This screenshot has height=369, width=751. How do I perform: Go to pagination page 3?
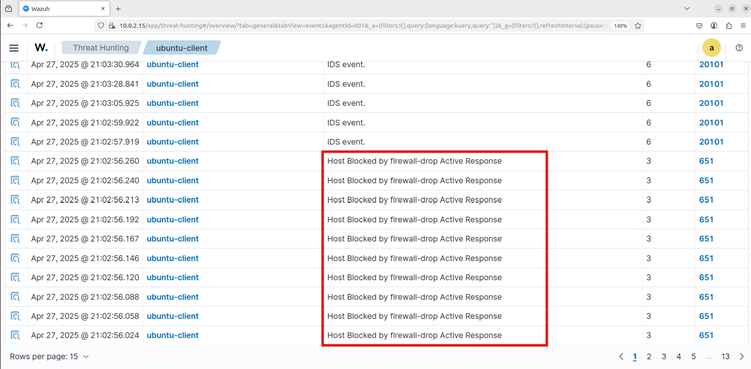(664, 357)
